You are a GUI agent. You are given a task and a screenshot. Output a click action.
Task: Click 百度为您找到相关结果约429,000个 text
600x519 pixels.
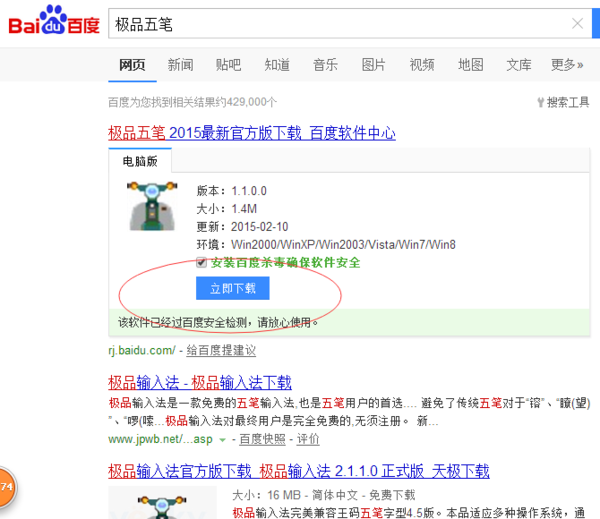pyautogui.click(x=192, y=102)
